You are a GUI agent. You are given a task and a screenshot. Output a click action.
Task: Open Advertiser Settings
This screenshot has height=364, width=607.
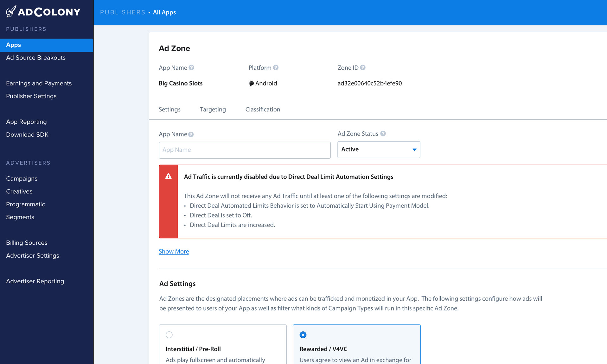[x=32, y=255]
